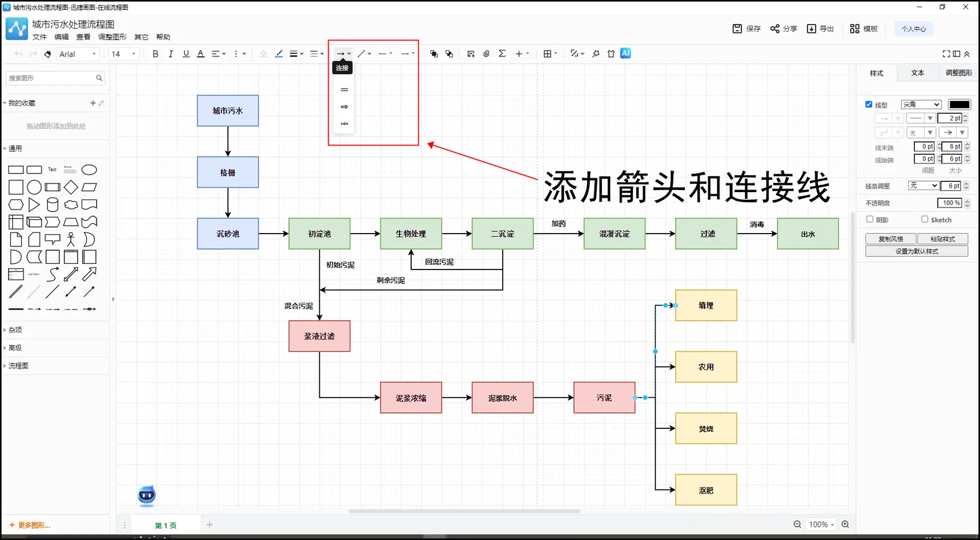This screenshot has width=980, height=540.
Task: Open the 调整图形 menu
Action: pyautogui.click(x=112, y=37)
